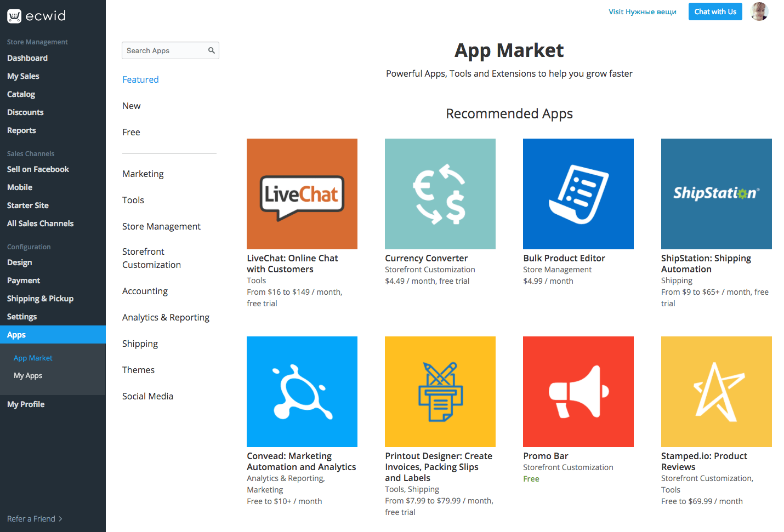Focus the Search Apps field
Screen dimensions: 784x532
171,50
